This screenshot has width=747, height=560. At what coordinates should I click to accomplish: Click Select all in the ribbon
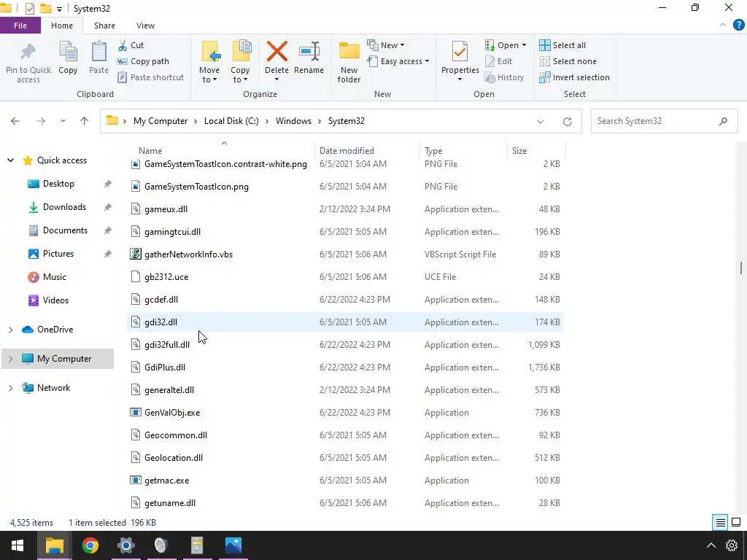[562, 45]
